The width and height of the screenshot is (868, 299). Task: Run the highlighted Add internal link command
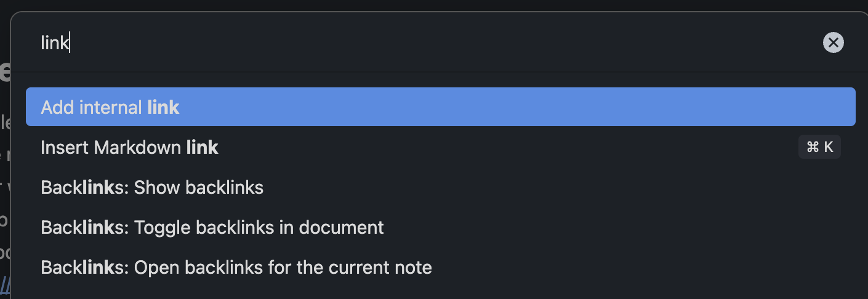tap(111, 107)
